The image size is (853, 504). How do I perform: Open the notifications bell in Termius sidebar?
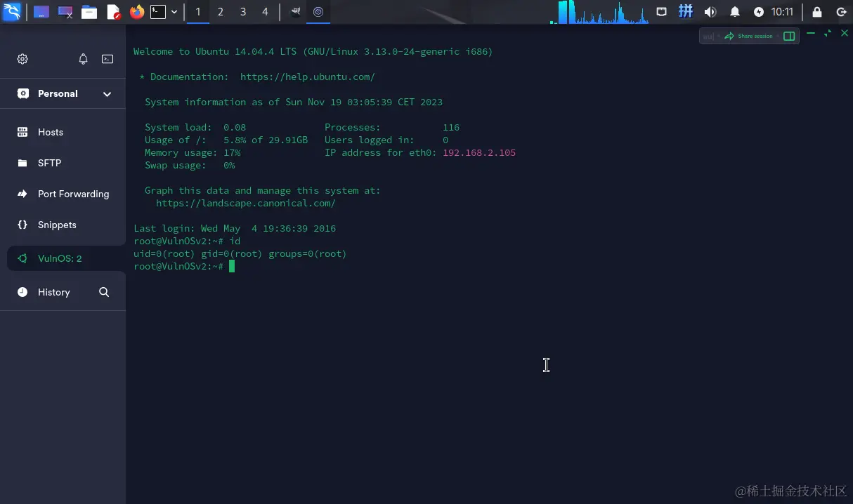point(83,59)
